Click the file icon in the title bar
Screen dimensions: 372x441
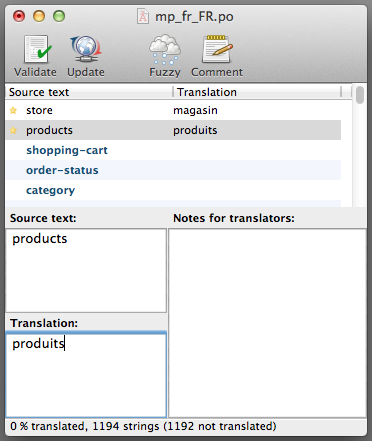[x=143, y=16]
